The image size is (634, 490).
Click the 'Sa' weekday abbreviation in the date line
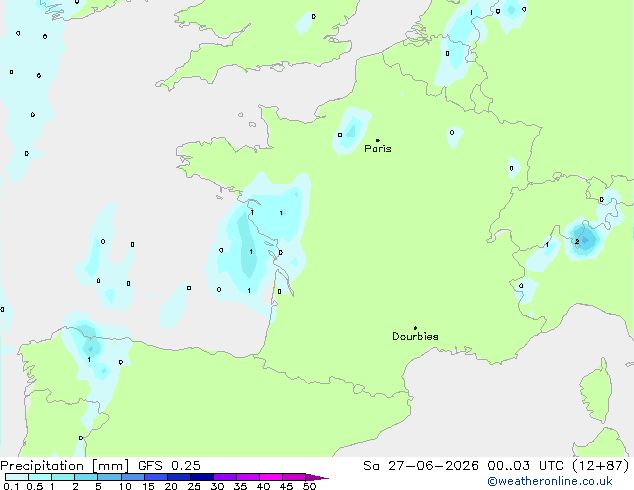click(371, 466)
